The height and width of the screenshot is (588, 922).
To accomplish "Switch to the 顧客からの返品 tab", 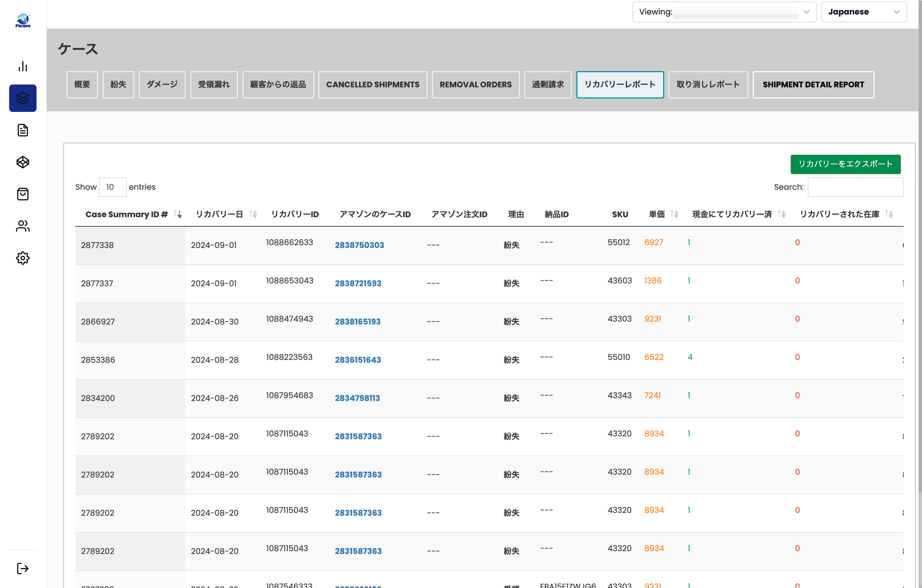I will (278, 84).
